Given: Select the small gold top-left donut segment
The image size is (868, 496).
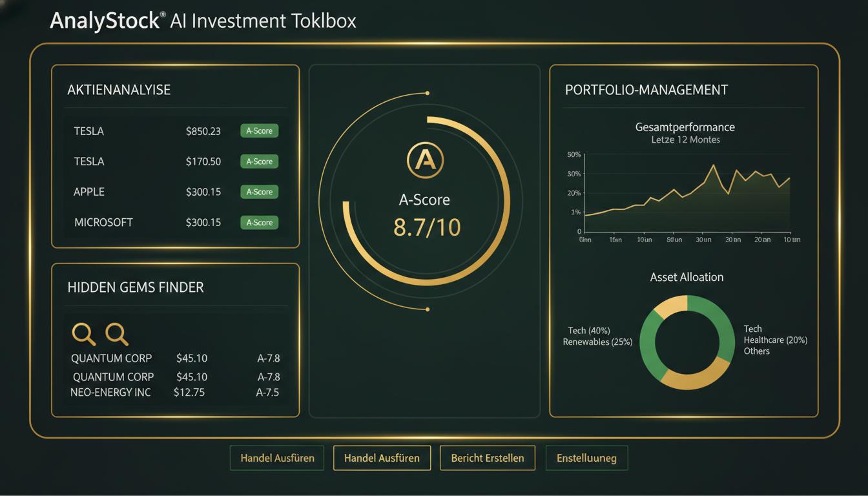Looking at the screenshot, I should pos(671,306).
